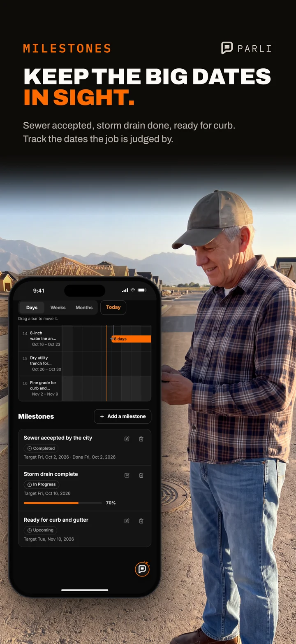Select task 14 8-inch waterline row
296x644 pixels.
coord(85,338)
